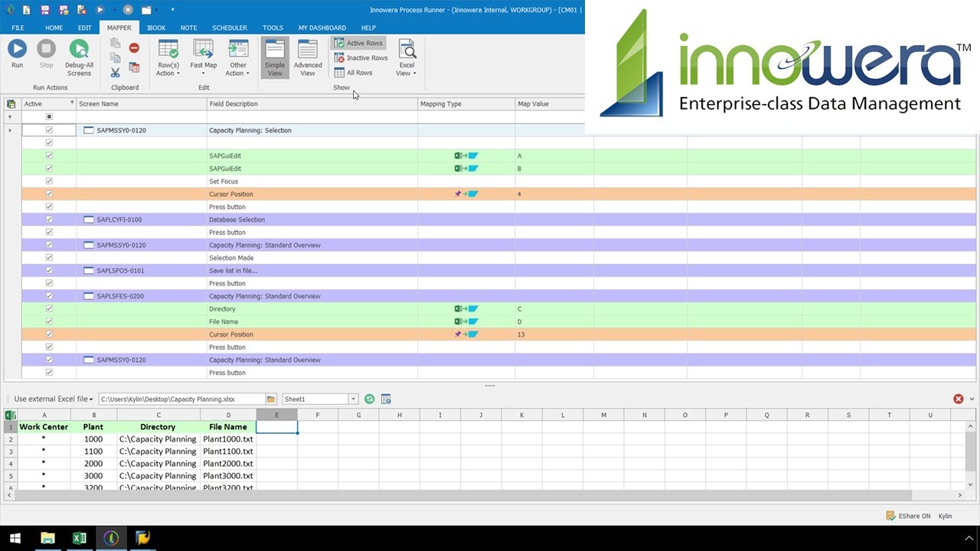Open Other Action dropdown
Screen dimensions: 980x551
(x=238, y=58)
